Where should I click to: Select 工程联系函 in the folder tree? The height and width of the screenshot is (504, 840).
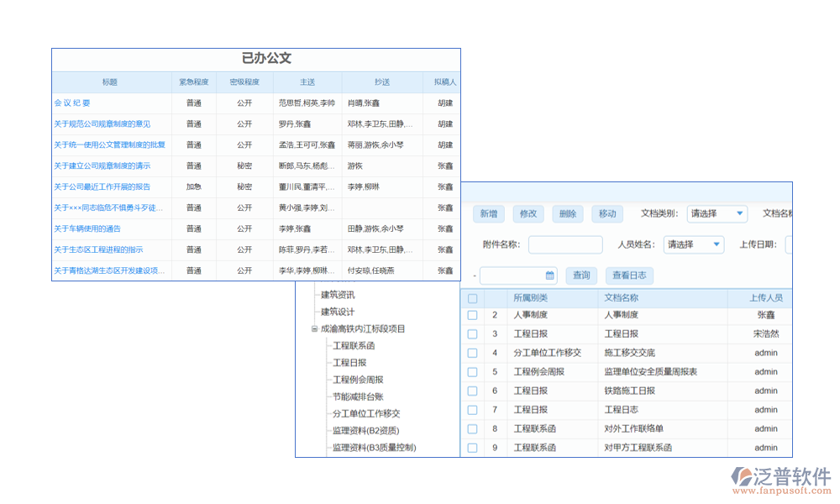(x=354, y=346)
